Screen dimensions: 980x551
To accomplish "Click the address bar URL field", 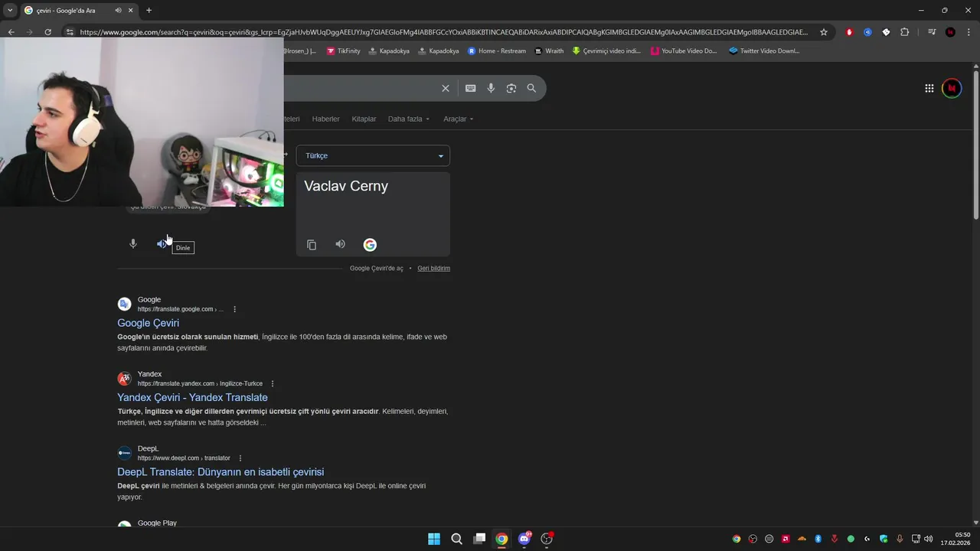I will point(443,32).
